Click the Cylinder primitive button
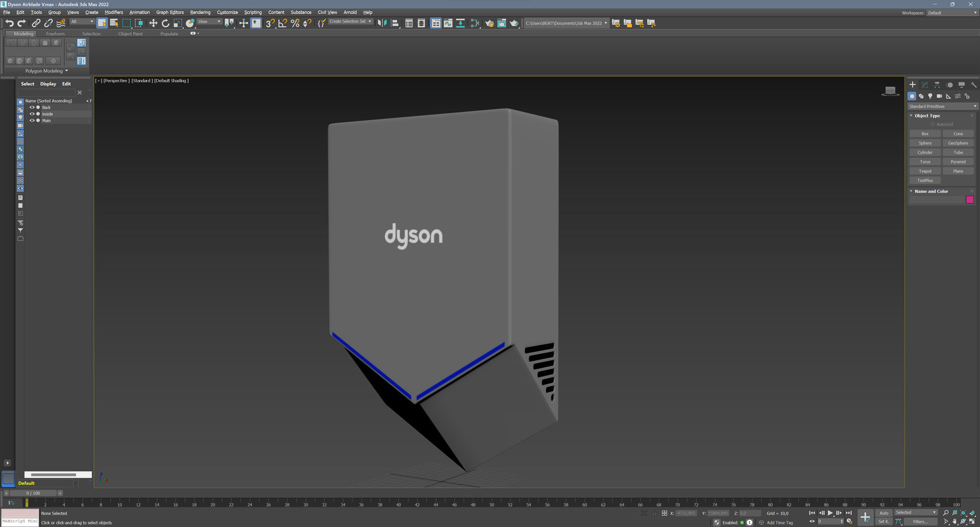Screen dimensions: 980x527 (925, 152)
